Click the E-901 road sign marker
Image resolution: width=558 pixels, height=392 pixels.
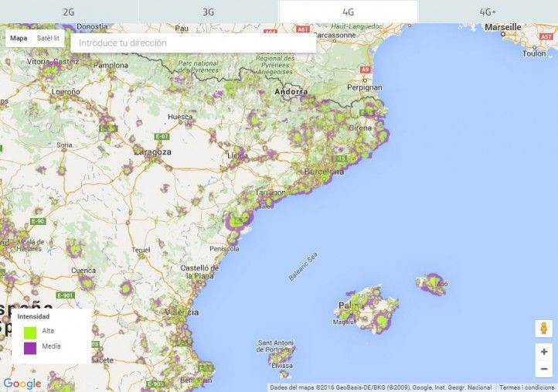[x=66, y=295]
